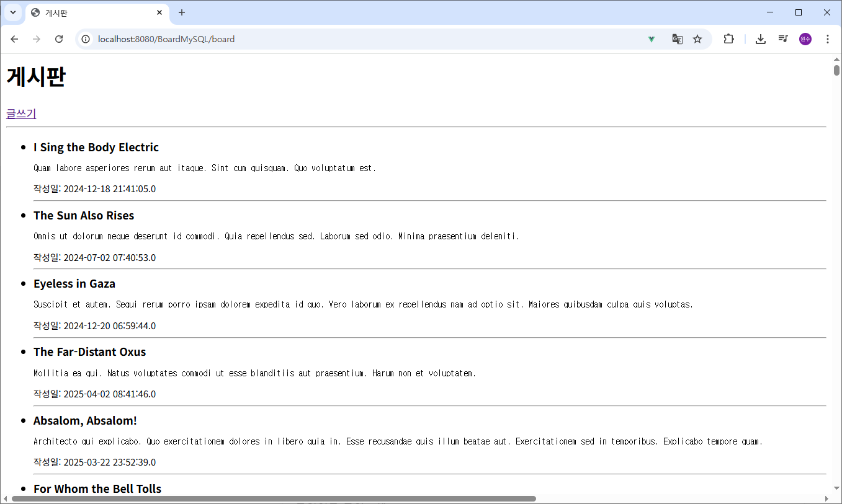This screenshot has width=842, height=504.
Task: Click post title The Far-Distant Oxus
Action: [90, 351]
